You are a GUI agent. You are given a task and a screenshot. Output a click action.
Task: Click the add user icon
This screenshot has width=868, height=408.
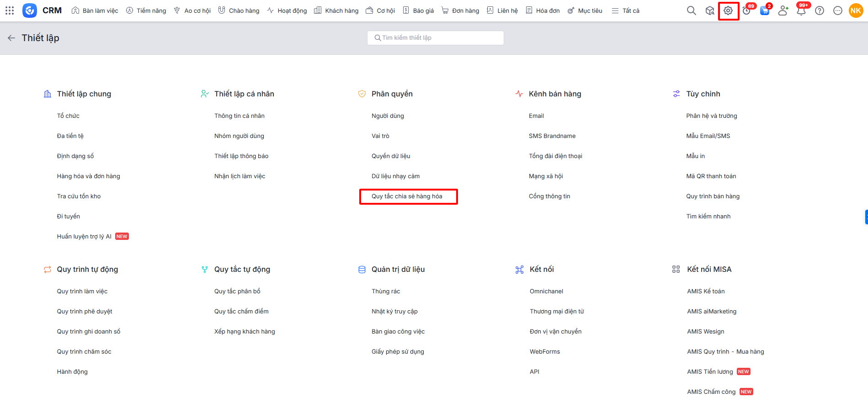[x=783, y=11]
